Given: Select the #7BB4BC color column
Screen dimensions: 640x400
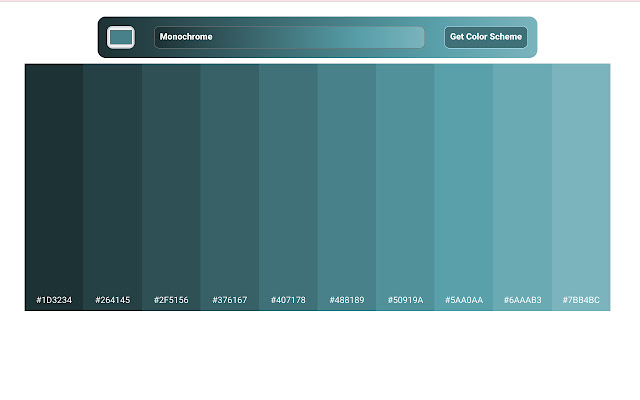Looking at the screenshot, I should click(581, 187).
